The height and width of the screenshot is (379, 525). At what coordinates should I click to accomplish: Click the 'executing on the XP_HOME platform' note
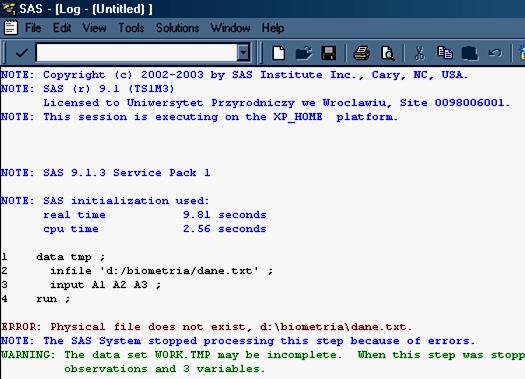(200, 117)
